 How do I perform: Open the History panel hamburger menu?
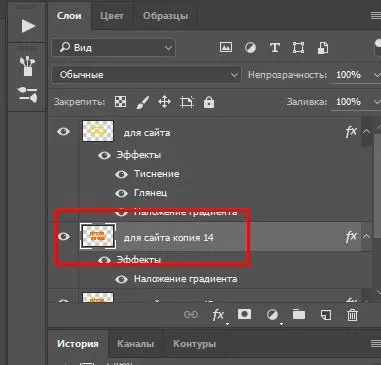376,343
